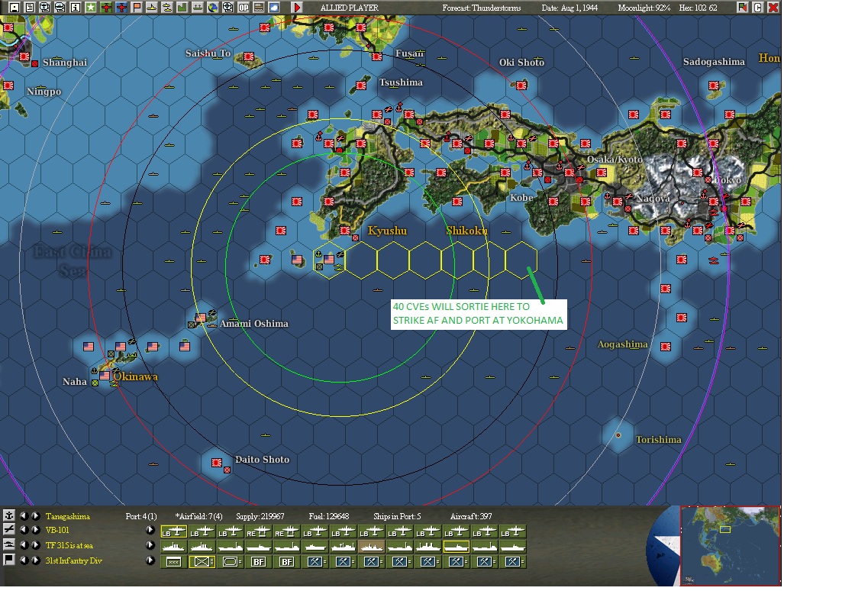Go to next land unit after 31st Infantry
This screenshot has height=591, width=868.
[35, 560]
